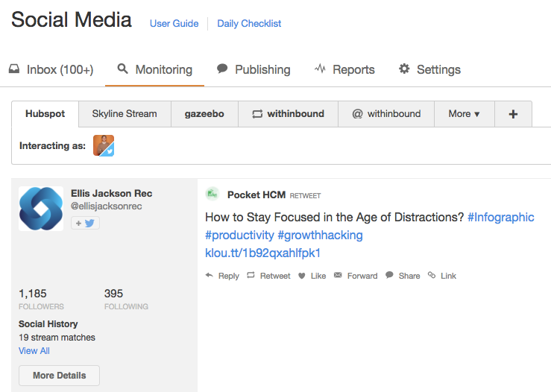Click the More Details button
Image resolution: width=551 pixels, height=392 pixels.
point(59,376)
